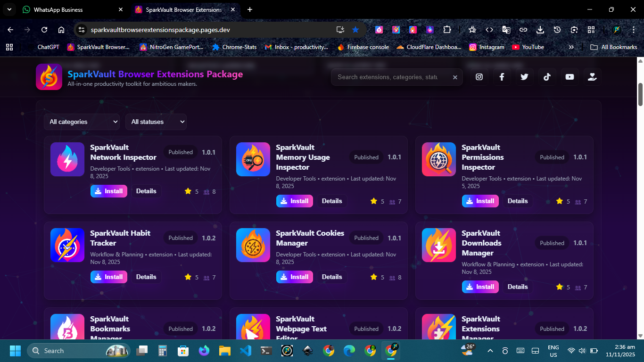Viewport: 644px width, 362px height.
Task: Open the TikTok social icon
Action: coord(547,76)
